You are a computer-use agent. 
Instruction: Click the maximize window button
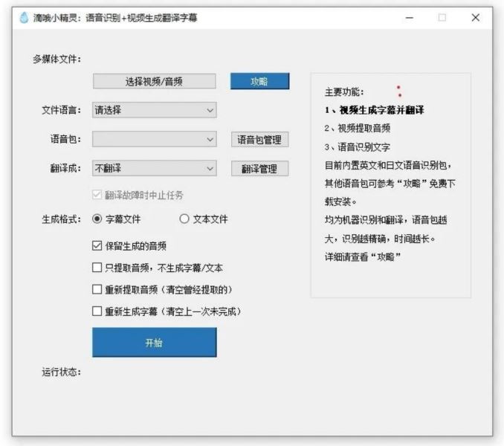(x=442, y=18)
